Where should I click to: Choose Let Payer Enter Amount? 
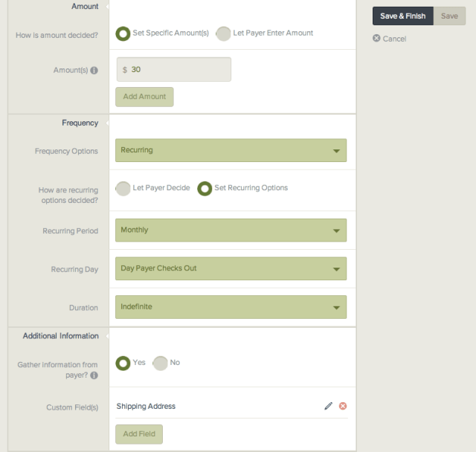click(x=223, y=33)
